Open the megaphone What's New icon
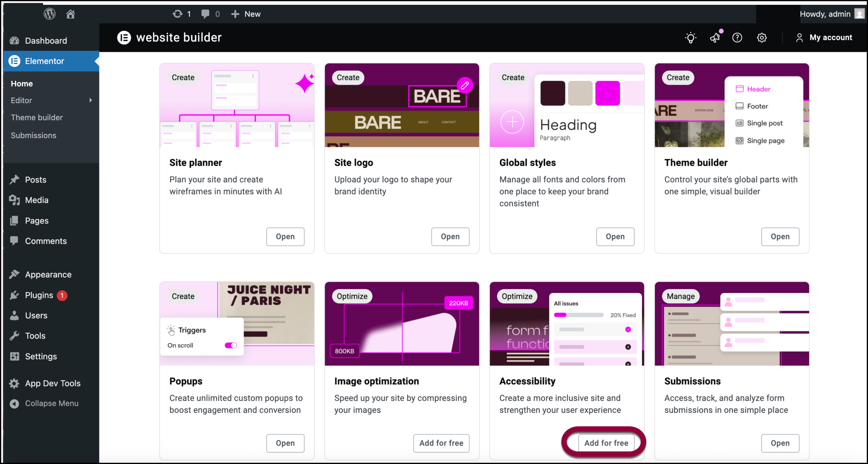868x464 pixels. (715, 38)
